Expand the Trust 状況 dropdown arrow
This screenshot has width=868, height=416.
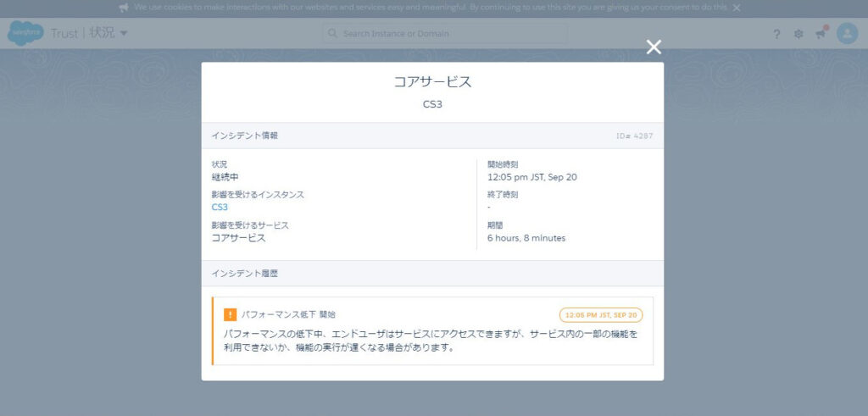[124, 33]
